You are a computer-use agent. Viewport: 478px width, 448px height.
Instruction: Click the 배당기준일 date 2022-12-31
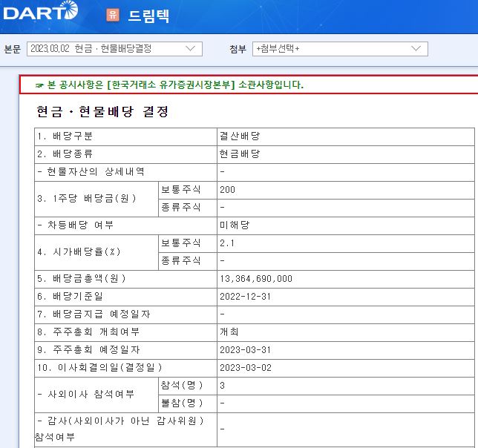coord(245,296)
